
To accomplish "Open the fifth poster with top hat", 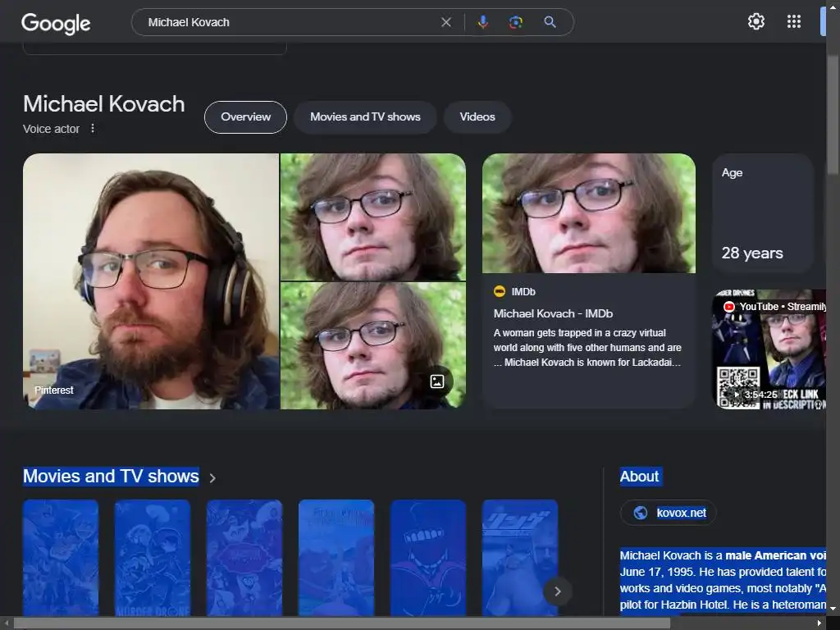I will point(428,558).
